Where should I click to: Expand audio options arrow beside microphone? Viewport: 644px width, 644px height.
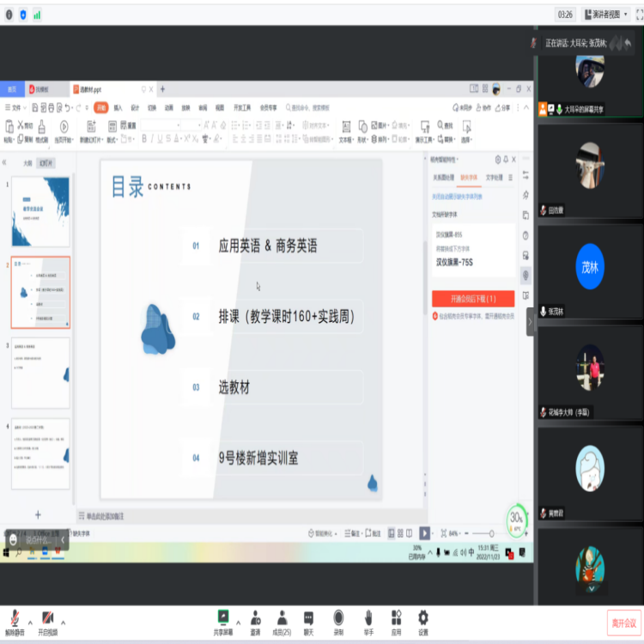click(x=30, y=621)
